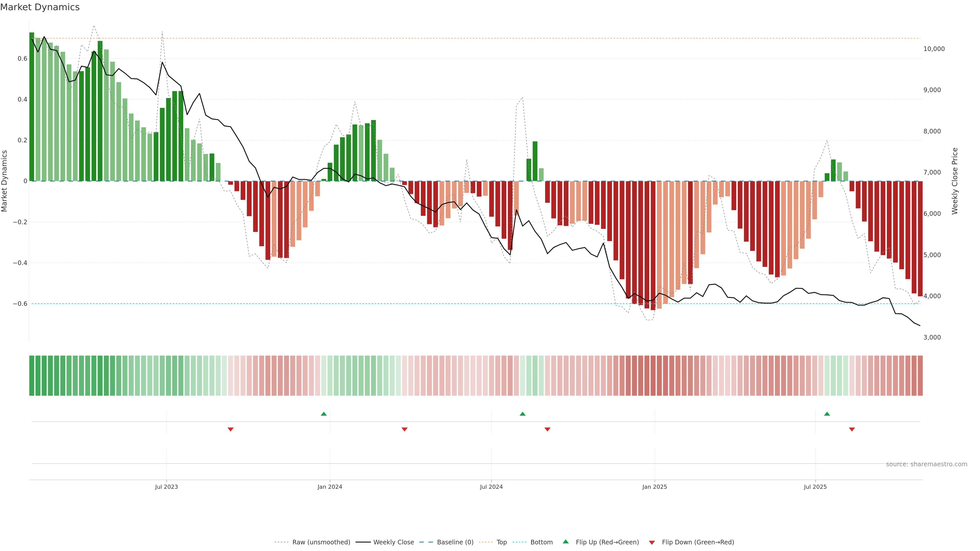The width and height of the screenshot is (980, 551).
Task: Click the first green flip-up triangle near Jan 2024
Action: tap(323, 414)
